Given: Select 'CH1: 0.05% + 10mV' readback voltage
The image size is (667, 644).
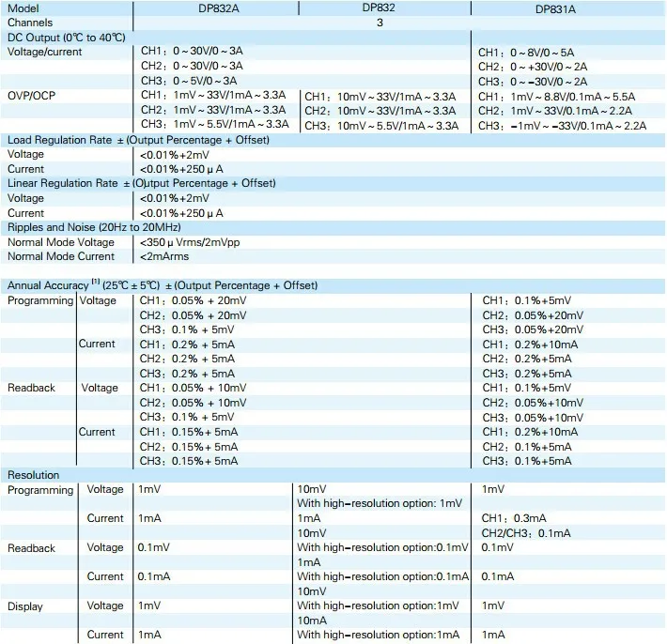Looking at the screenshot, I should (x=193, y=388).
